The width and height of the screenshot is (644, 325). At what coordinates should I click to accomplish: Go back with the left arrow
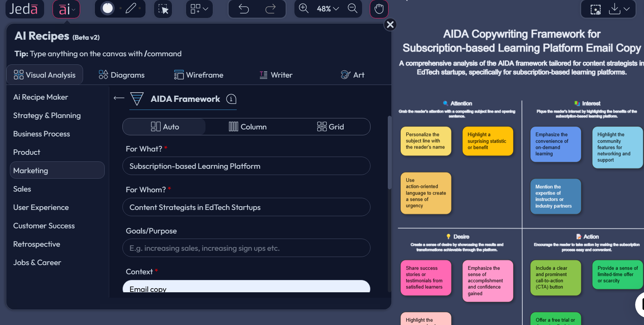pyautogui.click(x=119, y=98)
